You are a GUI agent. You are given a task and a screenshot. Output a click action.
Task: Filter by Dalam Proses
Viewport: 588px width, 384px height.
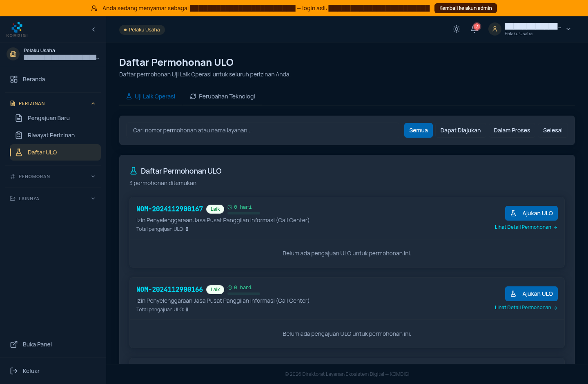[x=512, y=130]
